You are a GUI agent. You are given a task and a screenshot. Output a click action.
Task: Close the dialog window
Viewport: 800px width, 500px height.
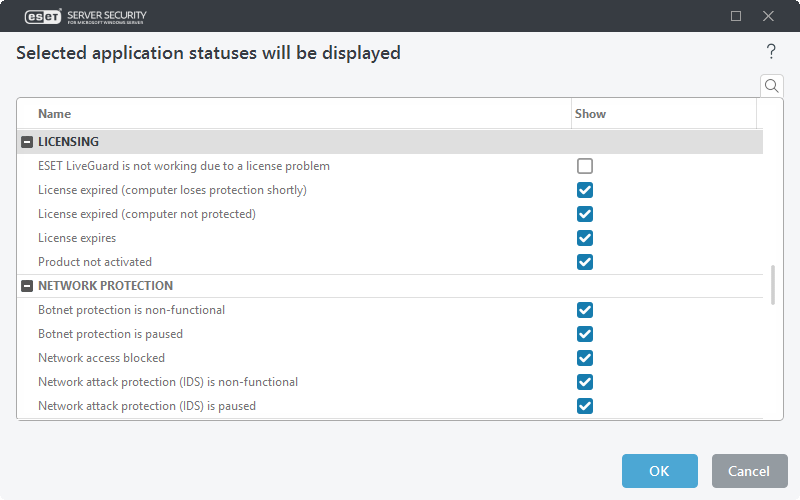click(768, 16)
